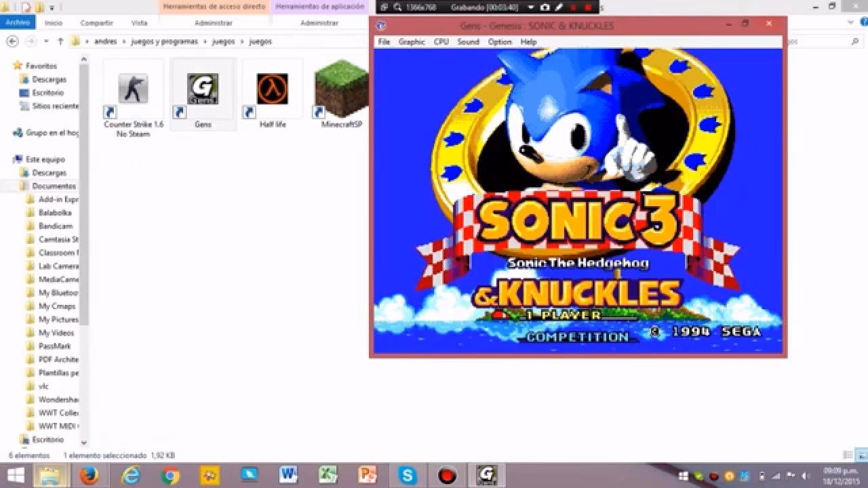Image resolution: width=868 pixels, height=488 pixels.
Task: Switch to the Inicio ribbon tab
Action: click(x=54, y=22)
